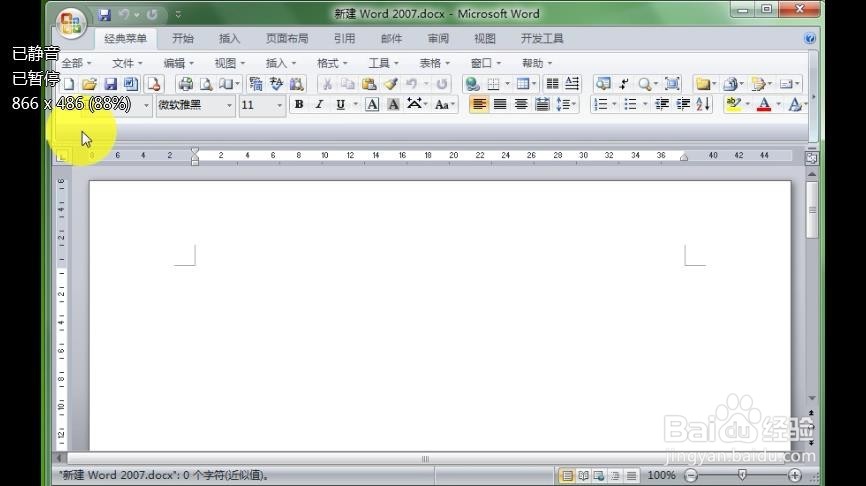Click the Decrease Indent icon
866x486 pixels.
coord(661,104)
